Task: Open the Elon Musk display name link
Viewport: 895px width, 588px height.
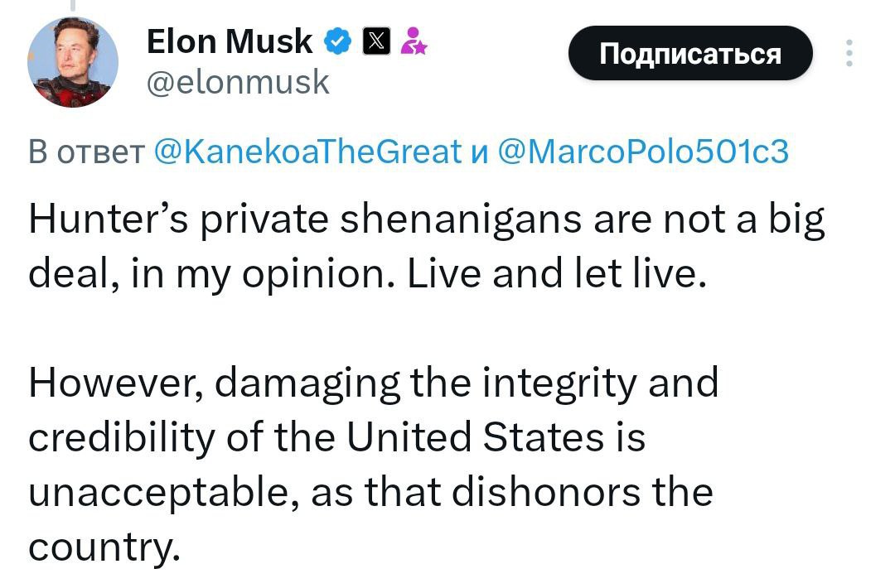Action: pyautogui.click(x=230, y=41)
